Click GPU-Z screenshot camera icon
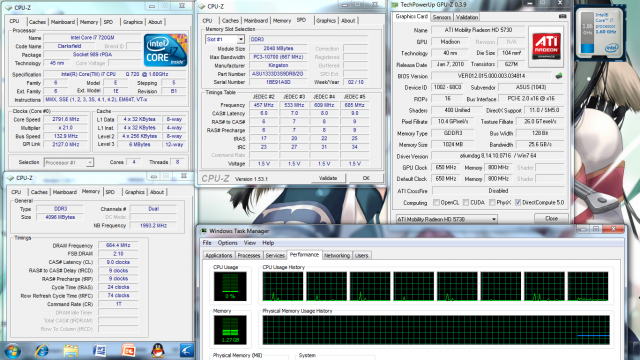This screenshot has height=360, width=640. [562, 16]
